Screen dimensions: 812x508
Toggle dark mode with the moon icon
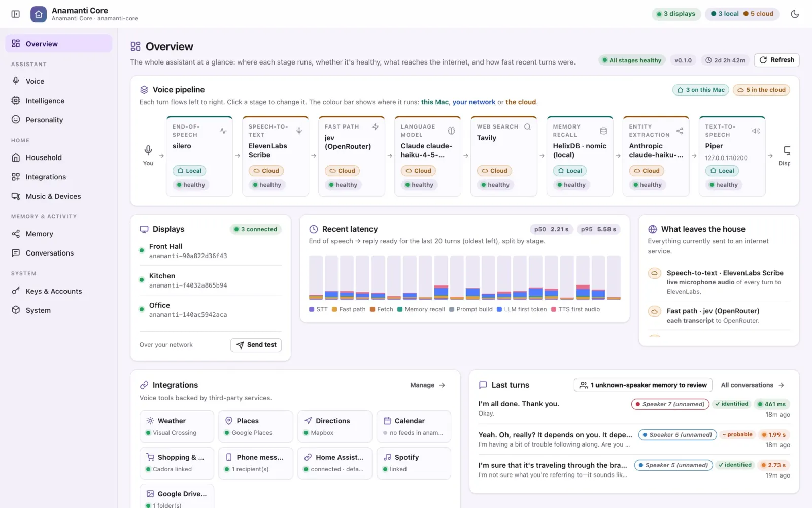(795, 14)
